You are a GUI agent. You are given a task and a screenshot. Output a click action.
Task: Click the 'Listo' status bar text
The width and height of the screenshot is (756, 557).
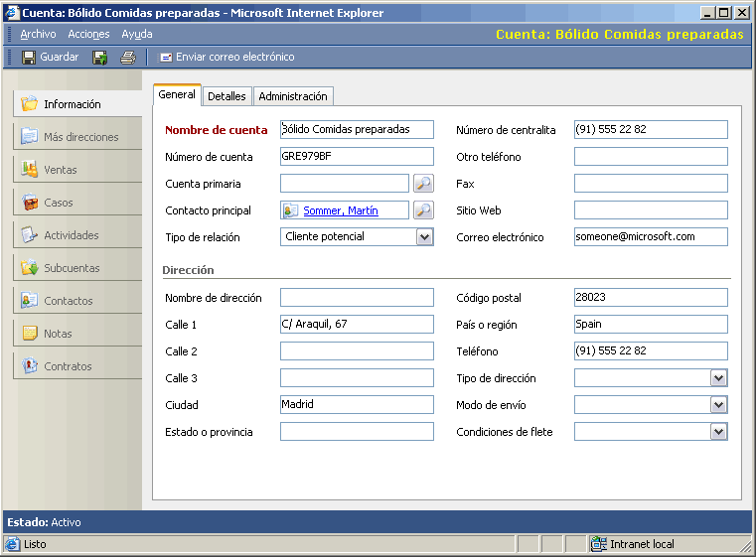point(35,544)
